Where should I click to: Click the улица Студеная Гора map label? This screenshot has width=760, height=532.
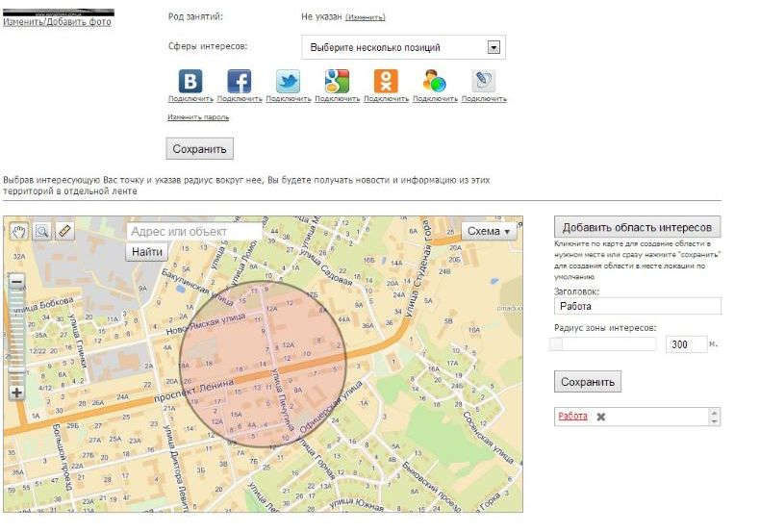(x=418, y=269)
